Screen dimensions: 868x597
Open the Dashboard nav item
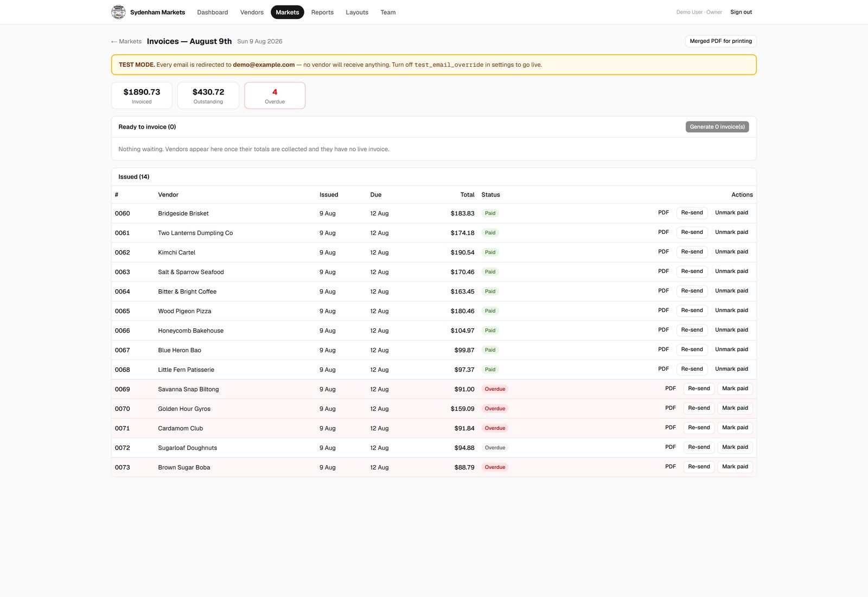click(x=213, y=12)
